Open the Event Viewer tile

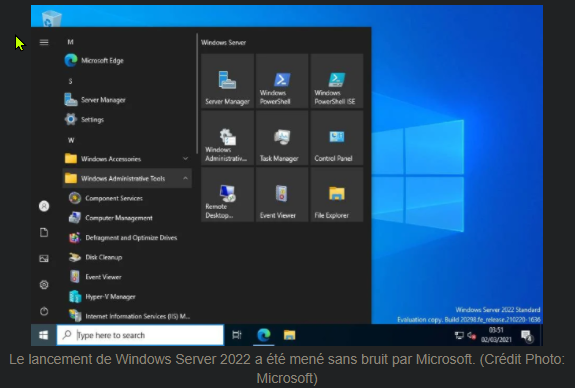click(x=282, y=195)
